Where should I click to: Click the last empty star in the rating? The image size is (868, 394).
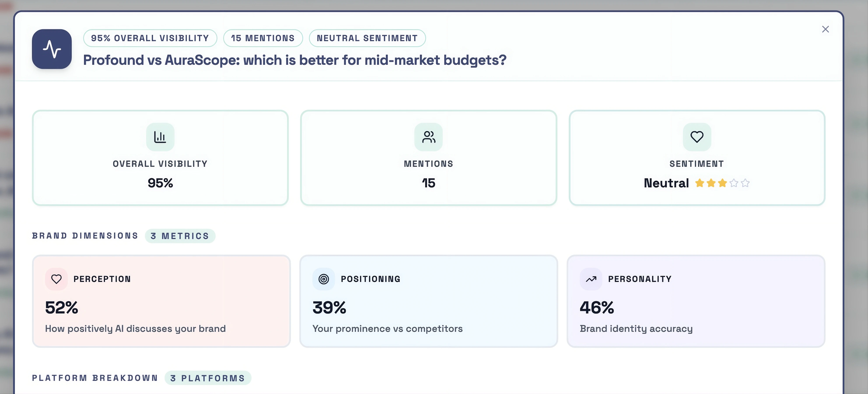click(746, 183)
